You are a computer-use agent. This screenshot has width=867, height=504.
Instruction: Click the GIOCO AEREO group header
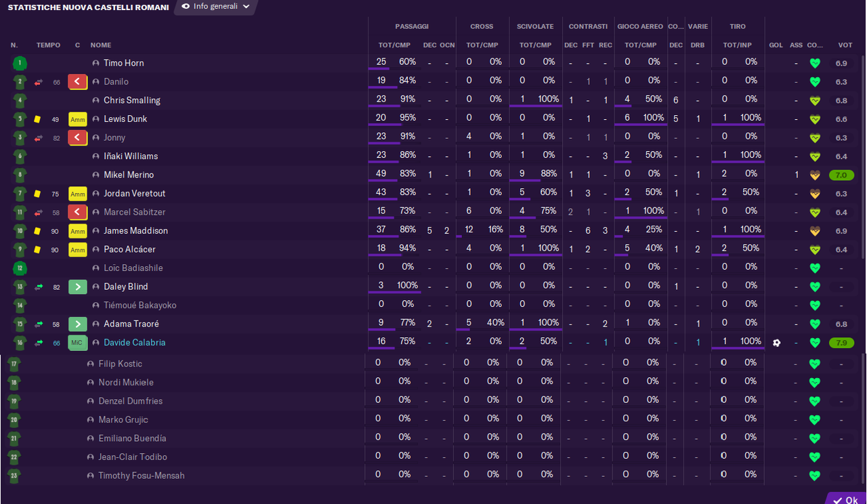click(x=641, y=26)
